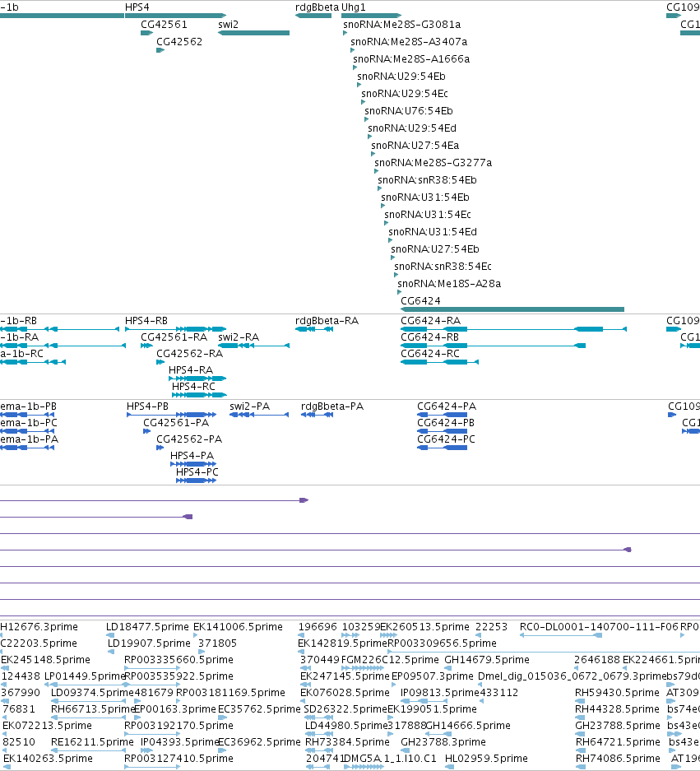Click the EC35762.5prime EST label
This screenshot has height=771, width=700.
click(259, 709)
